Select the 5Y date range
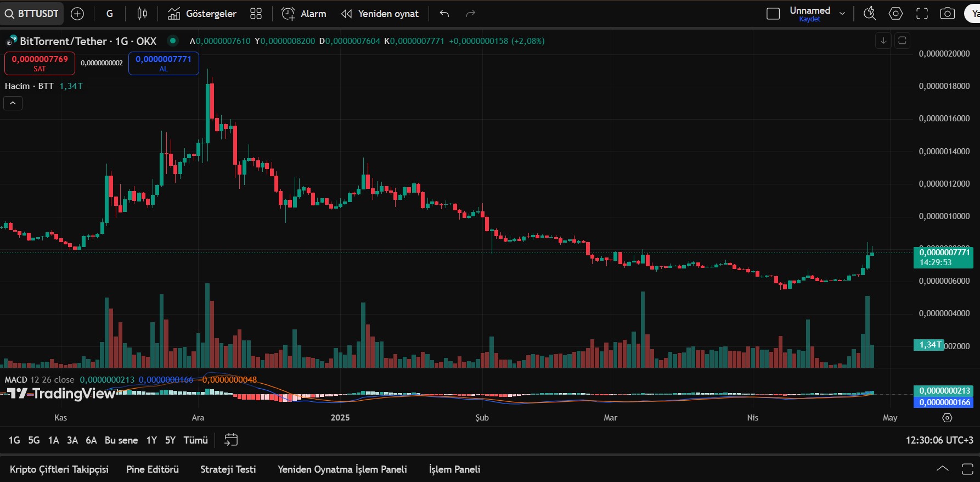 coord(171,440)
